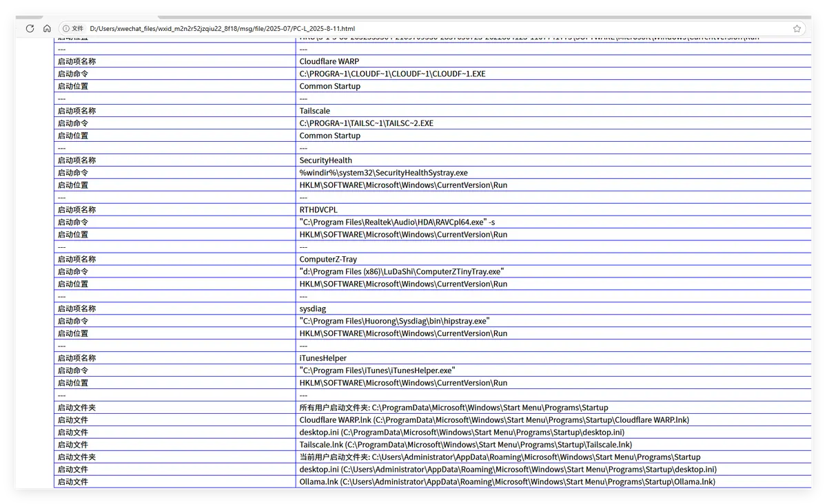This screenshot has width=827, height=504.
Task: Click the 启动命令 label in the iTunesHelper.exe row
Action: 73,371
